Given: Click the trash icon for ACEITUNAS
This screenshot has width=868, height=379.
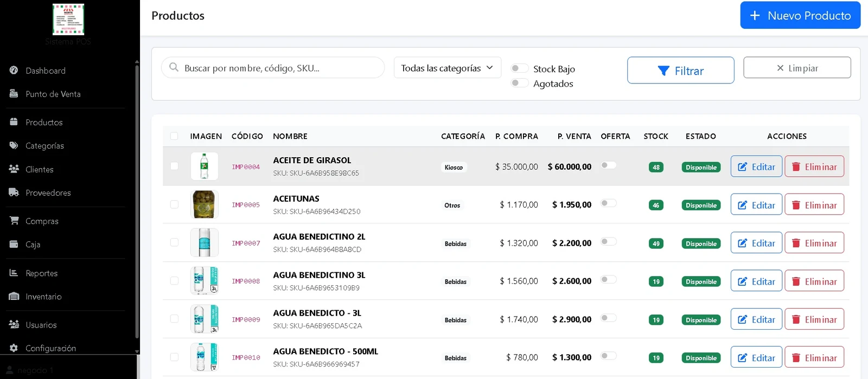Looking at the screenshot, I should (796, 205).
